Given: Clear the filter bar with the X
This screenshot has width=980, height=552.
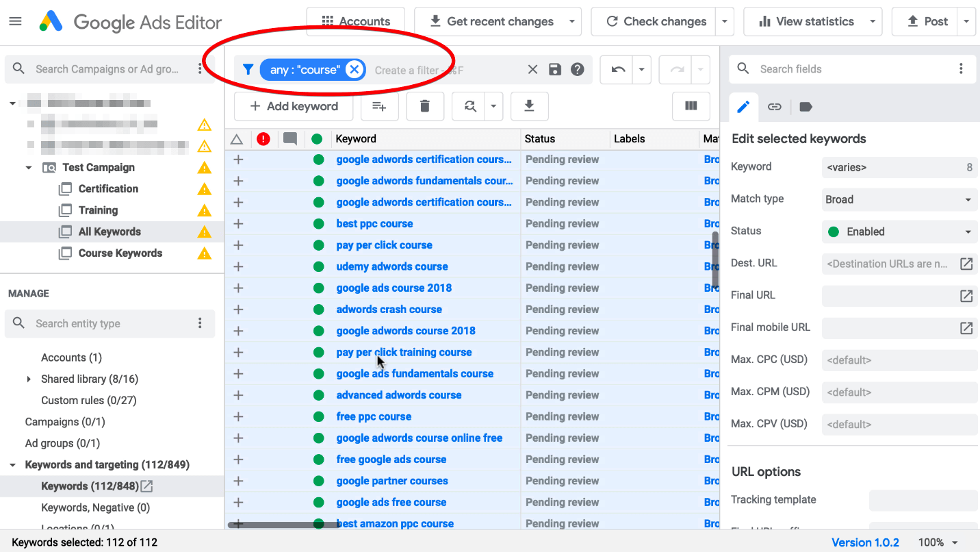Looking at the screenshot, I should 532,69.
